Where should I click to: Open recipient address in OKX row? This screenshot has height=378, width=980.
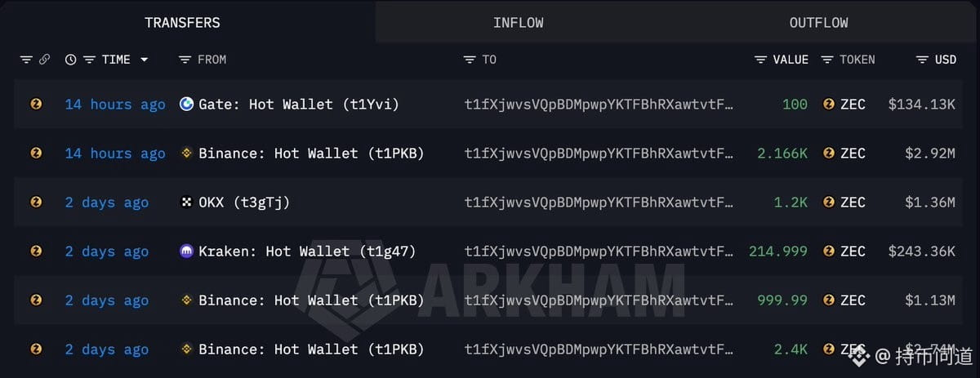click(599, 202)
